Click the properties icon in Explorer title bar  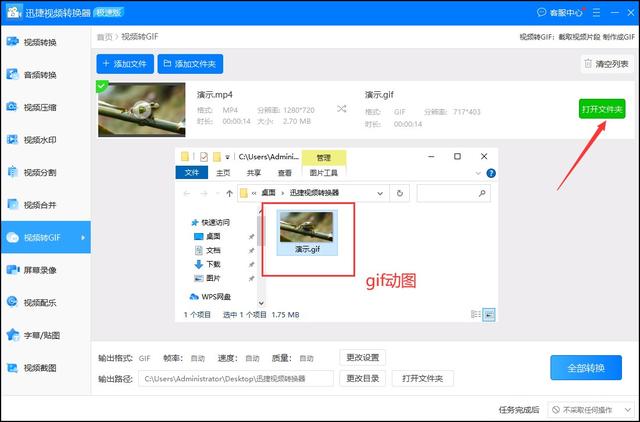[204, 157]
